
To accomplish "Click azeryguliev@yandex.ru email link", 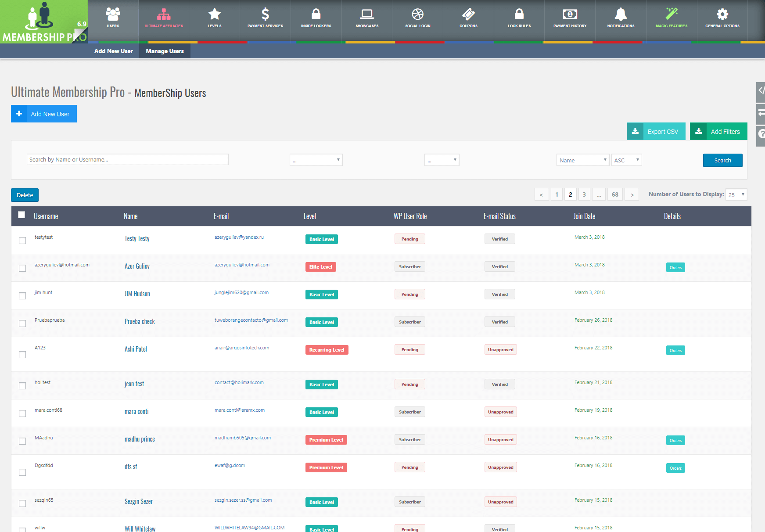I will coord(239,237).
